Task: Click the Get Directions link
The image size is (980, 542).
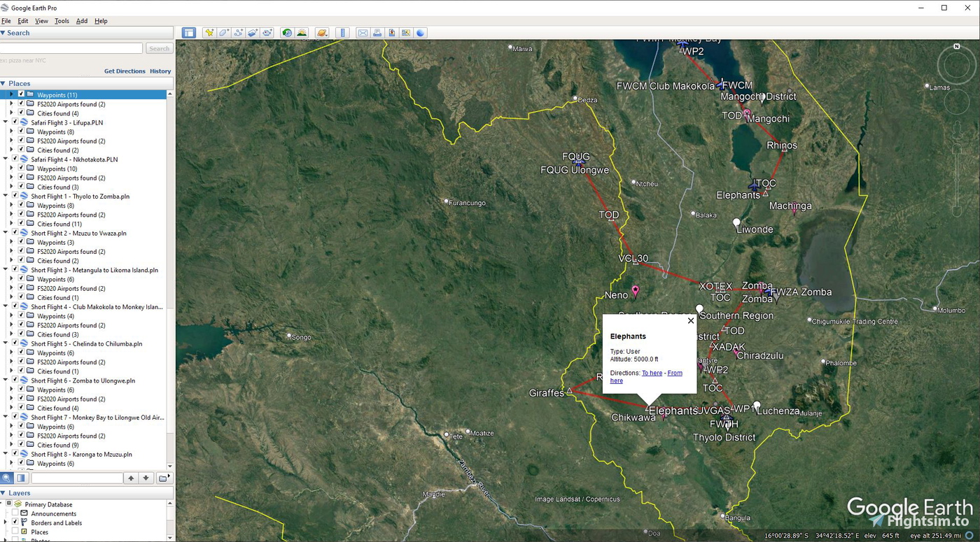Action: 125,71
